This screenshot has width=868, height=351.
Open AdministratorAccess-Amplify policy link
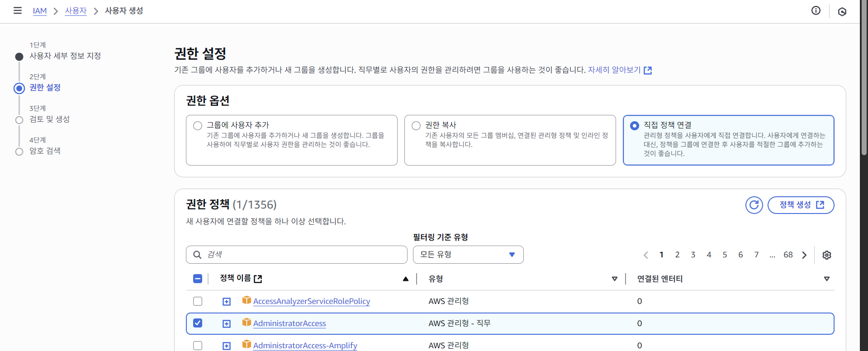click(x=305, y=346)
